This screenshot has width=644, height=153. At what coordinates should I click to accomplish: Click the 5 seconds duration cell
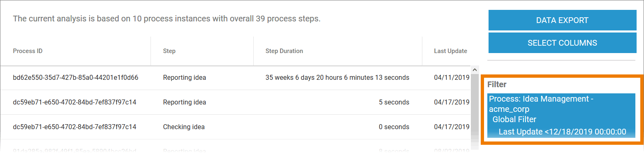pyautogui.click(x=394, y=102)
